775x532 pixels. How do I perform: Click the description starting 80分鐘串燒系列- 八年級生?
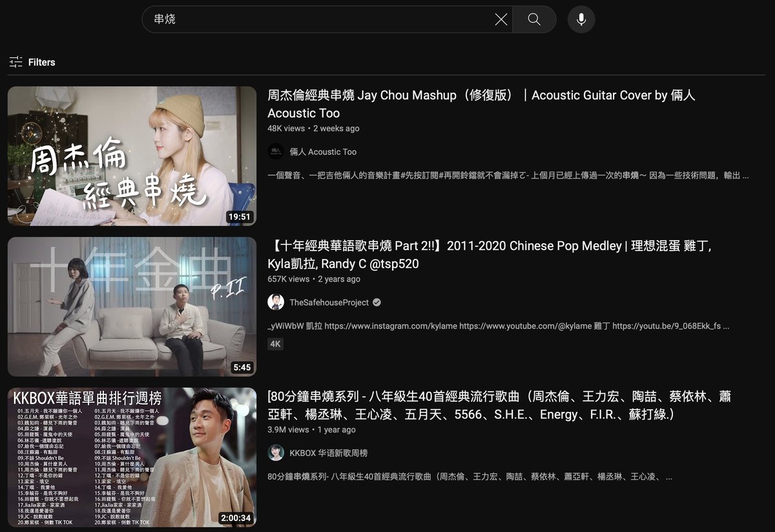point(470,477)
